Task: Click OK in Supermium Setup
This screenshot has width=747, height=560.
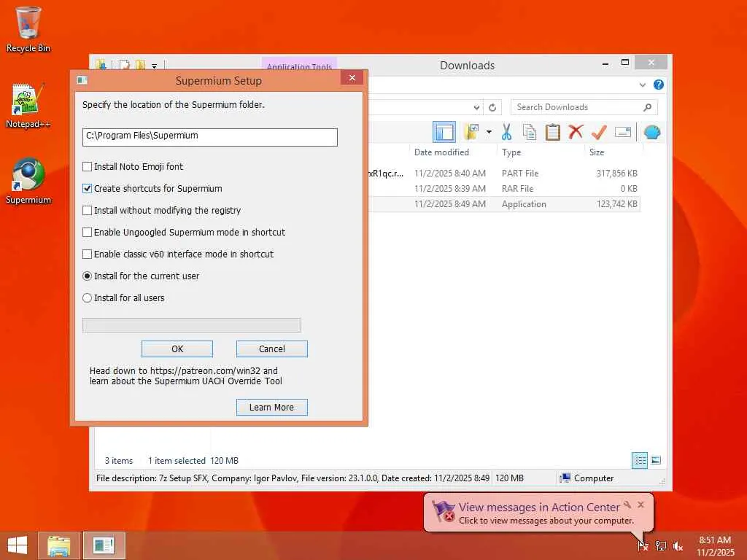Action: 177,349
